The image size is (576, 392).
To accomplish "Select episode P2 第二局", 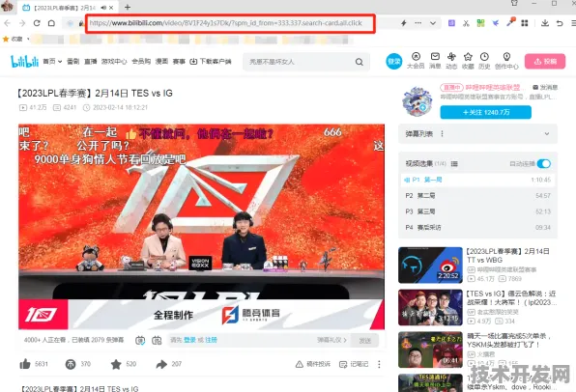I will [x=477, y=196].
